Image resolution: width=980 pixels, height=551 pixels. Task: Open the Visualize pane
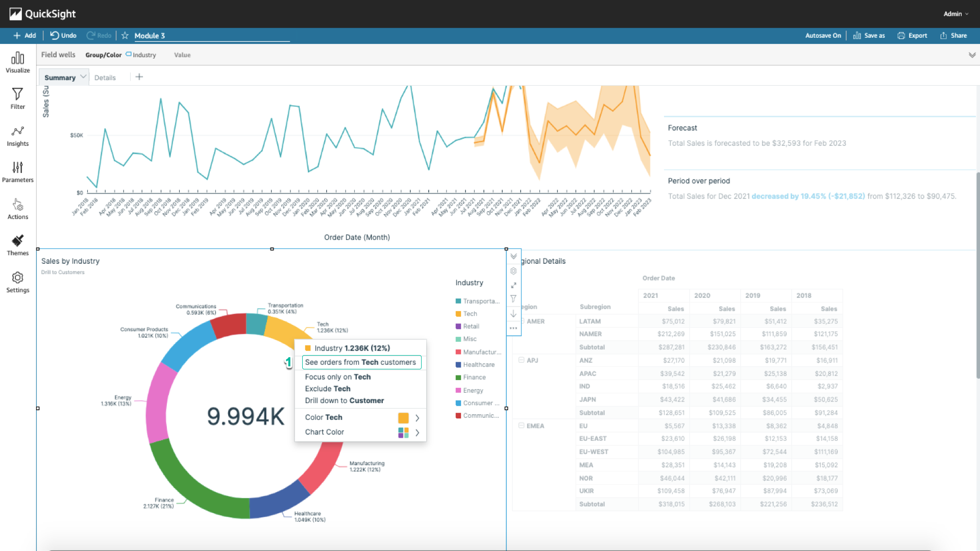pyautogui.click(x=18, y=62)
